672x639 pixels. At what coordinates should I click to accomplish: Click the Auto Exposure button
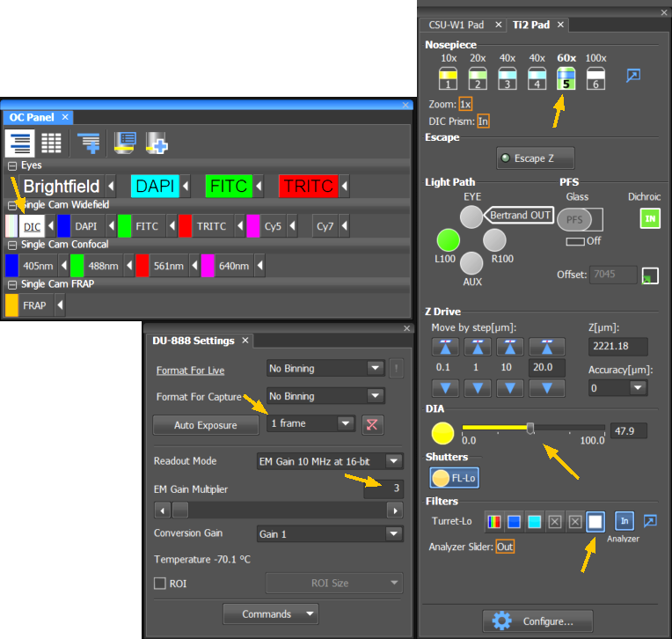click(x=205, y=425)
